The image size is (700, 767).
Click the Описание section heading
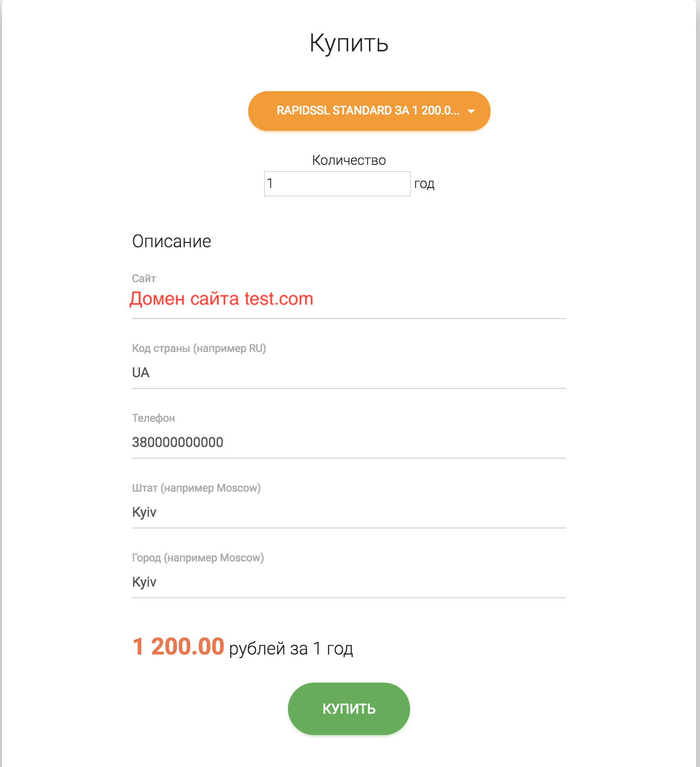point(172,241)
